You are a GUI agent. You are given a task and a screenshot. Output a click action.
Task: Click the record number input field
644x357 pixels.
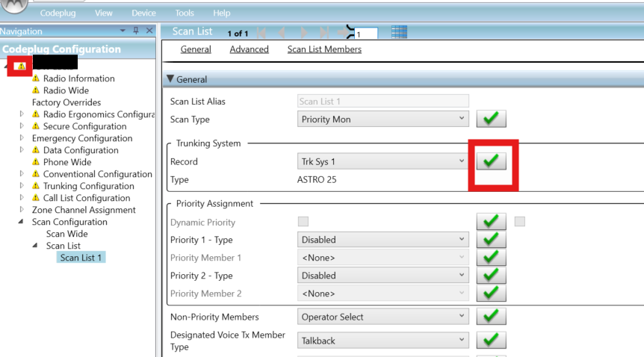(365, 34)
